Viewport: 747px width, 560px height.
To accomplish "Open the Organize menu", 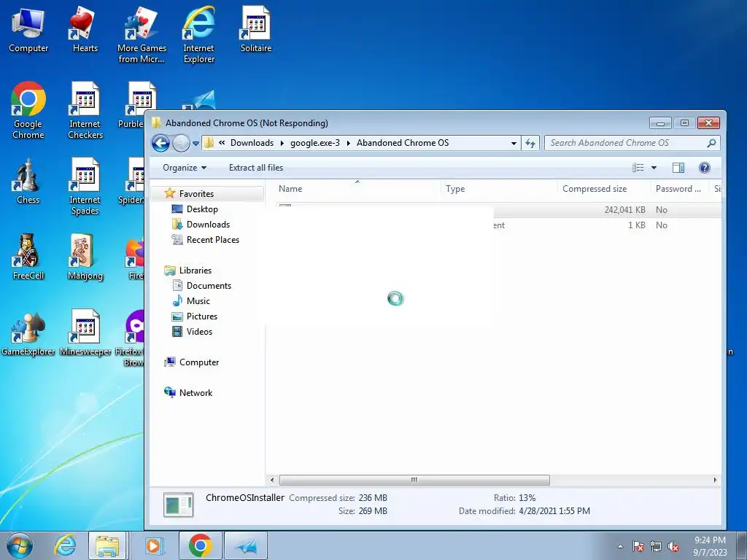I will pos(185,168).
